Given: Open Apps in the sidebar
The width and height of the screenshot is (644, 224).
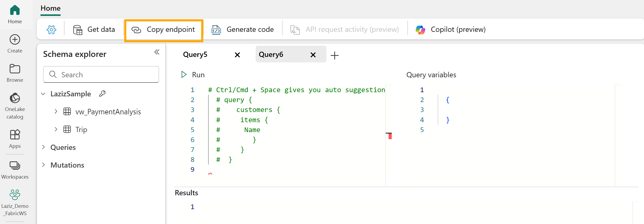Looking at the screenshot, I should click(15, 139).
